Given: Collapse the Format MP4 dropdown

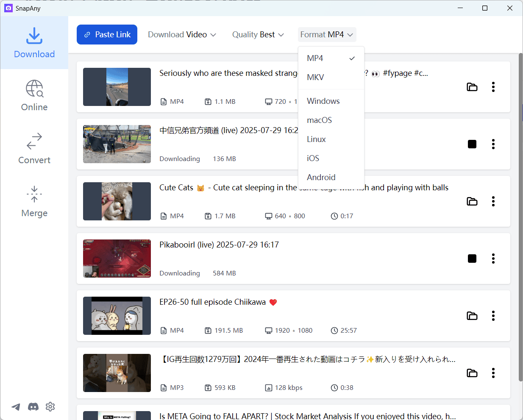Looking at the screenshot, I should (327, 34).
